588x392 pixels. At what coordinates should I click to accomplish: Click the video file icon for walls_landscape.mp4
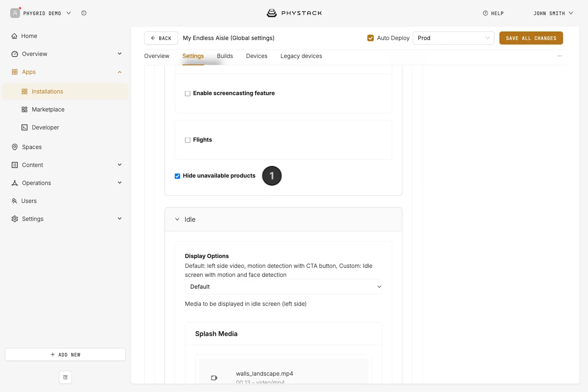click(x=214, y=378)
